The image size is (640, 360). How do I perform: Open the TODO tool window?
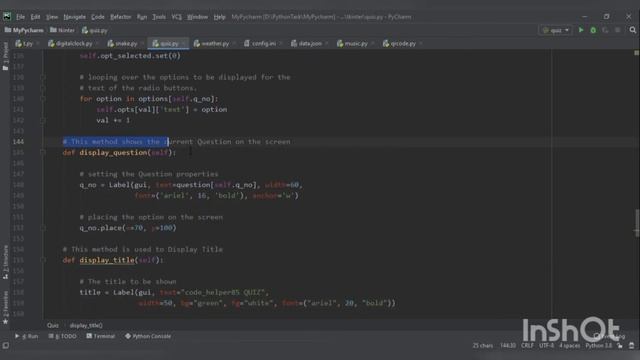[x=62, y=336]
